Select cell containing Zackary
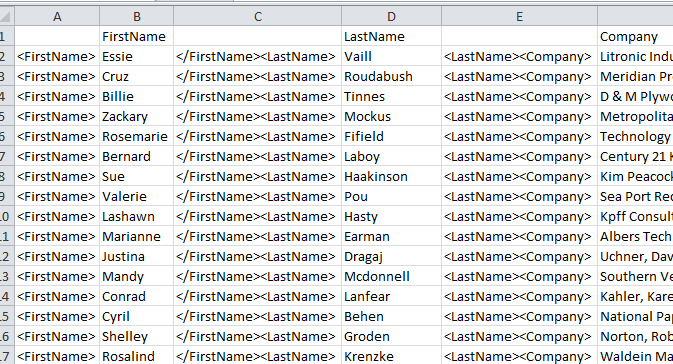This screenshot has width=673, height=364. pyautogui.click(x=136, y=116)
